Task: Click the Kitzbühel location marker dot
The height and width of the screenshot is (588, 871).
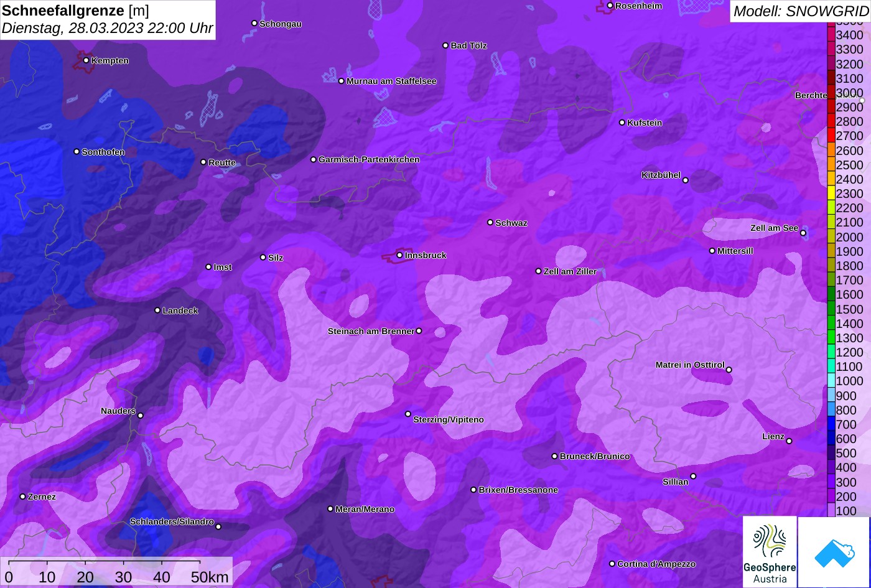Action: [x=686, y=180]
